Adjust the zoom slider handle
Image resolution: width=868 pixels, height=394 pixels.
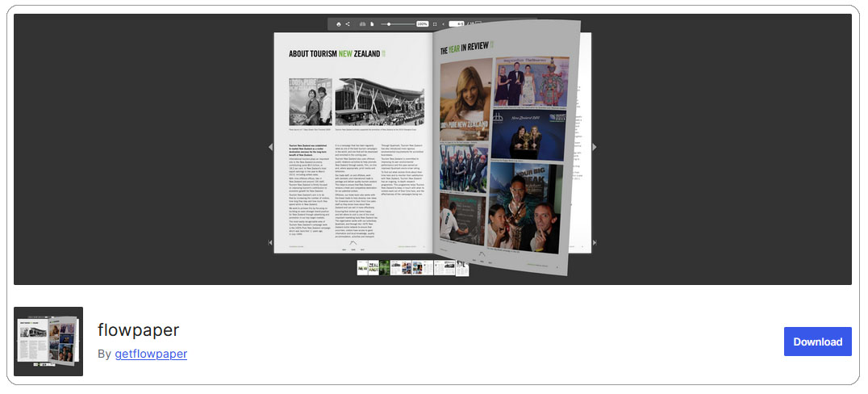click(x=389, y=24)
